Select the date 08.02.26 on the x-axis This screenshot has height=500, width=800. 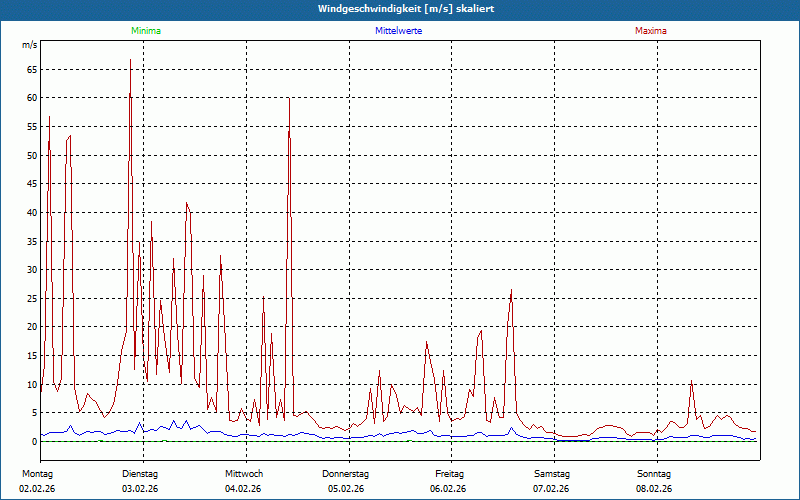point(653,489)
